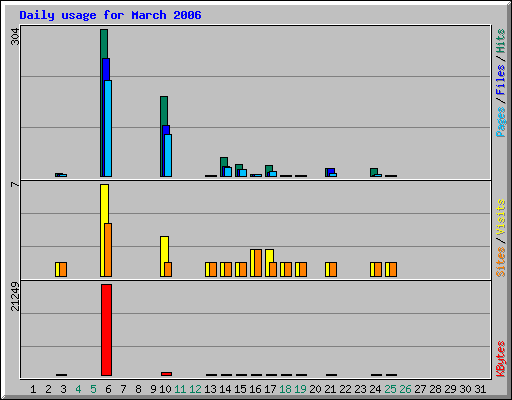This screenshot has width=512, height=400.
Task: Click day '24' on the x-axis
Action: click(375, 389)
